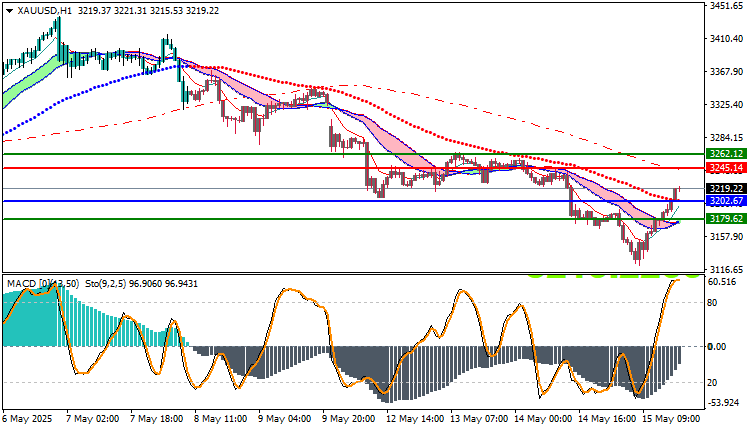Select the Stochastic value 96.9060
Viewport: 750px width, 430px height.
pos(145,284)
